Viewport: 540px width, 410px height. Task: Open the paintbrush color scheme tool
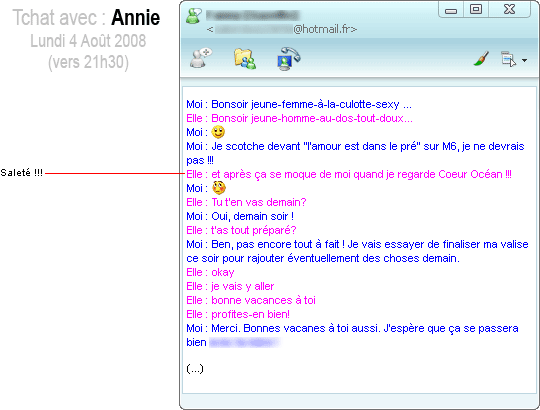[x=481, y=59]
